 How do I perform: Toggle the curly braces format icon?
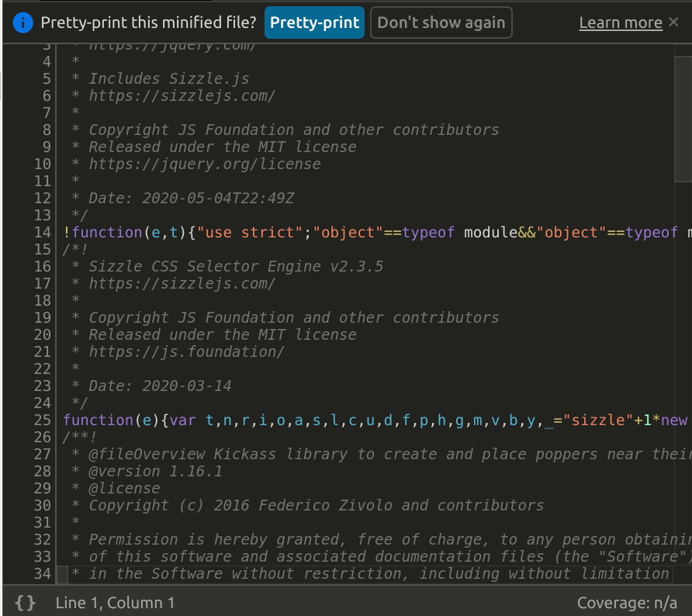25,603
